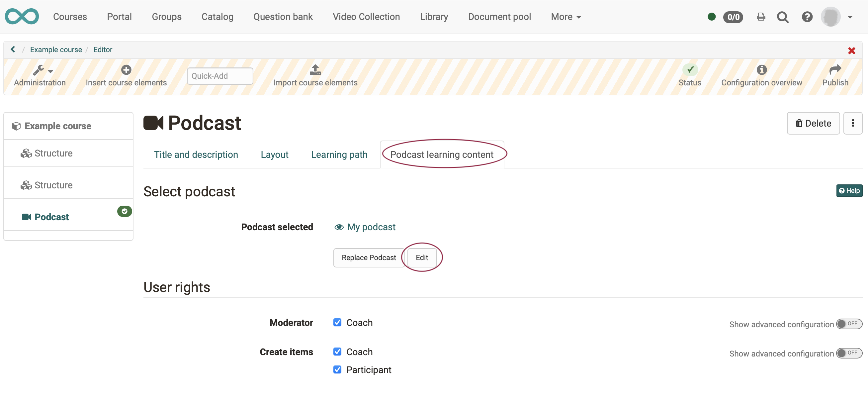Image resolution: width=868 pixels, height=406 pixels.
Task: Click the Replace Podcast button
Action: click(368, 257)
